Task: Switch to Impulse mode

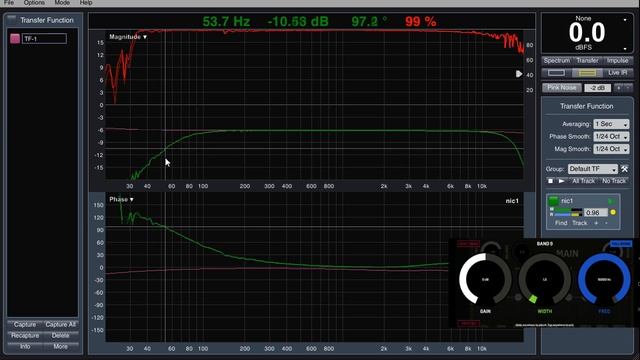Action: 618,60
